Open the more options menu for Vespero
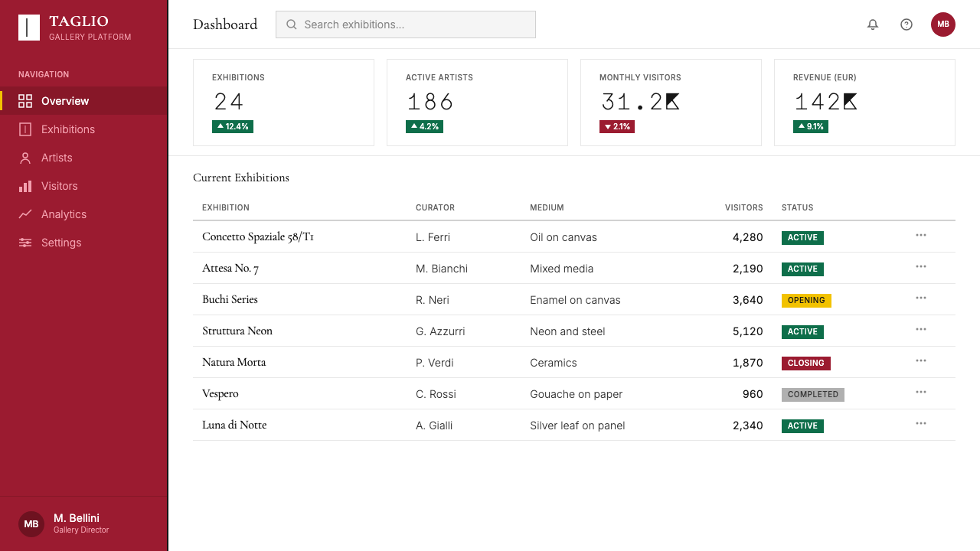Screen dimensions: 980x551 [x=921, y=393]
